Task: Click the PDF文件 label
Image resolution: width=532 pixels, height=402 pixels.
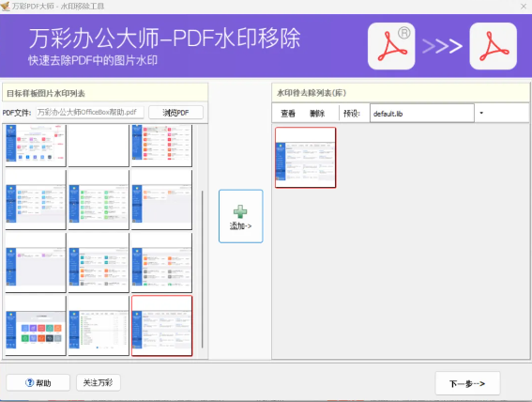Action: pyautogui.click(x=17, y=113)
